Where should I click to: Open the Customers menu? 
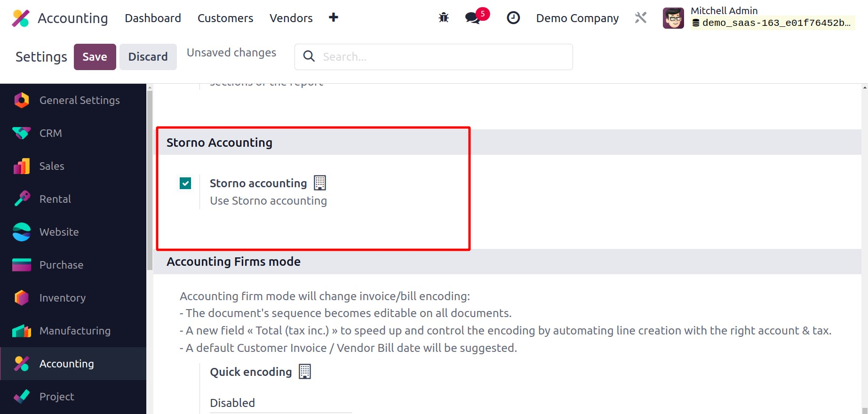pos(225,18)
